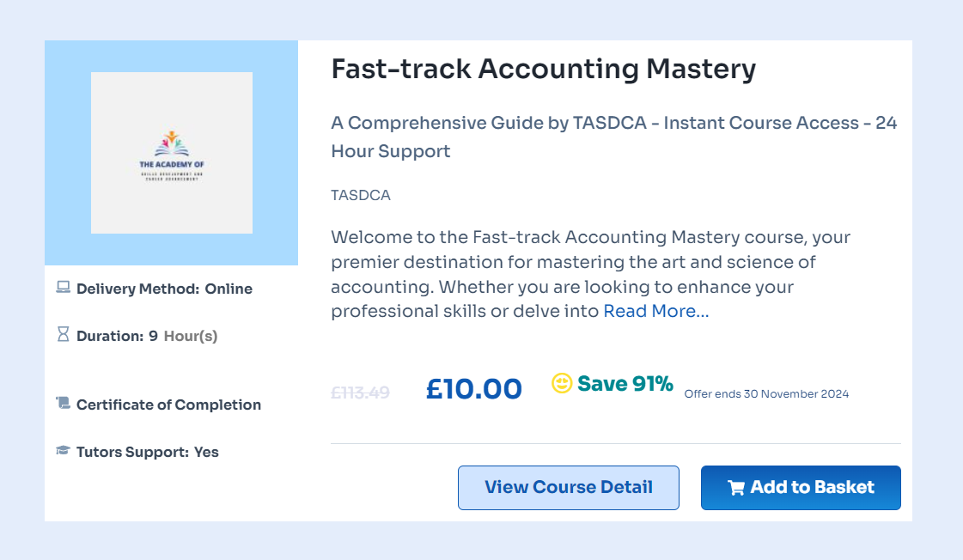
Task: Click the certificate scroll icon
Action: pos(63,403)
